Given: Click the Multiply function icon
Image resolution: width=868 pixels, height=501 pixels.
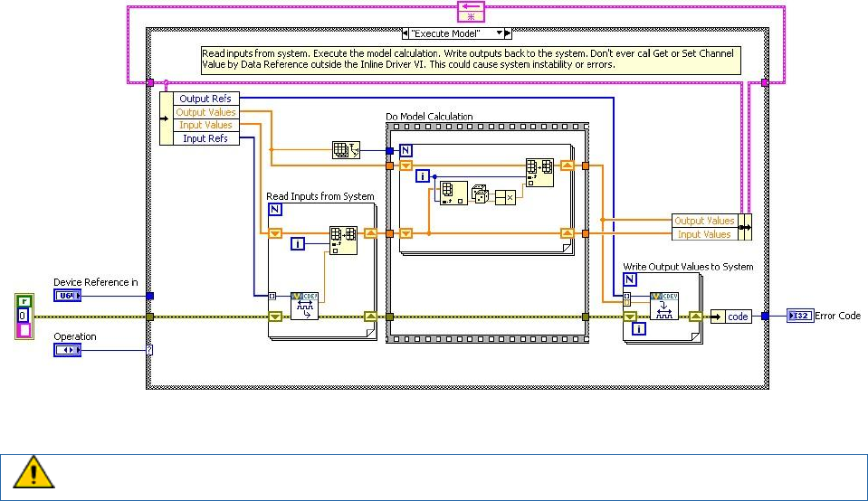Looking at the screenshot, I should click(x=505, y=197).
